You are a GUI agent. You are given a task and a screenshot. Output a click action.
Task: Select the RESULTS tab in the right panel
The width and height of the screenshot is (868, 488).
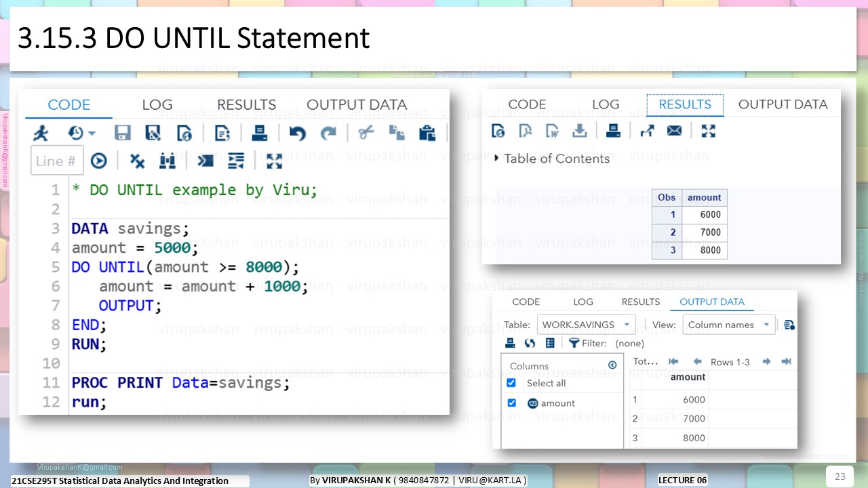685,104
